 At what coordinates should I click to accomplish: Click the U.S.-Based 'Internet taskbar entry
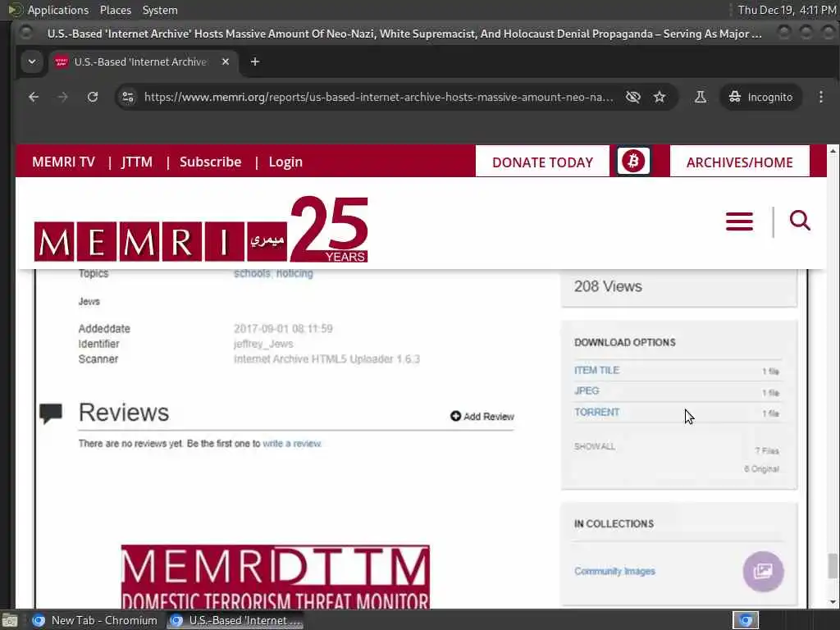235,620
